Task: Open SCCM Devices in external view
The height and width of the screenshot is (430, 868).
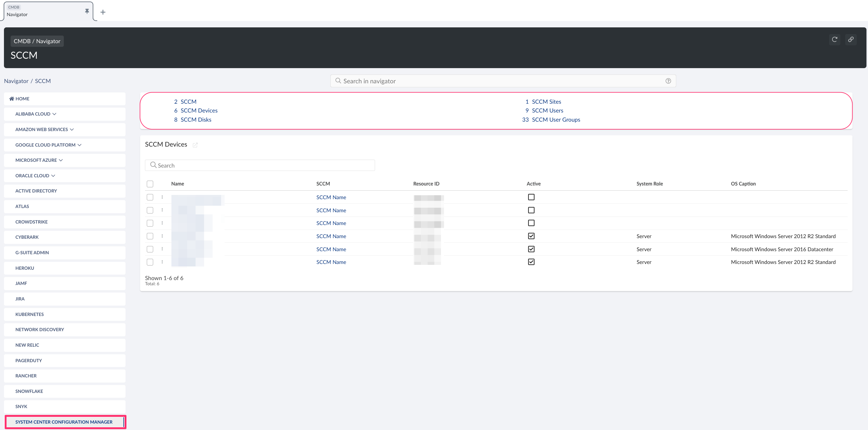Action: (195, 145)
